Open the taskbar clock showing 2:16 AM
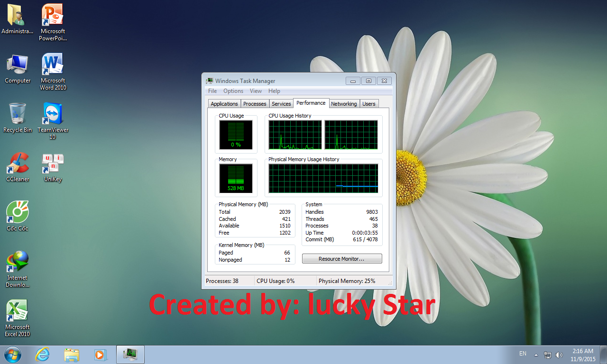 583,355
